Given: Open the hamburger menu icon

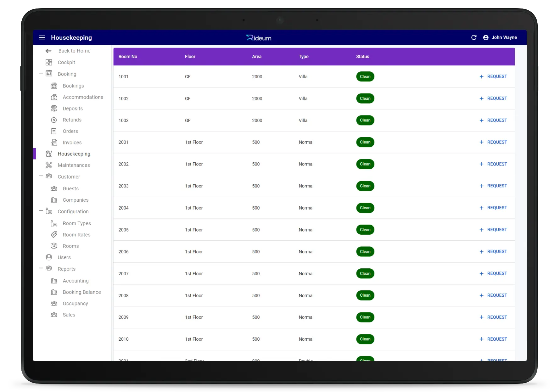Looking at the screenshot, I should coord(42,37).
